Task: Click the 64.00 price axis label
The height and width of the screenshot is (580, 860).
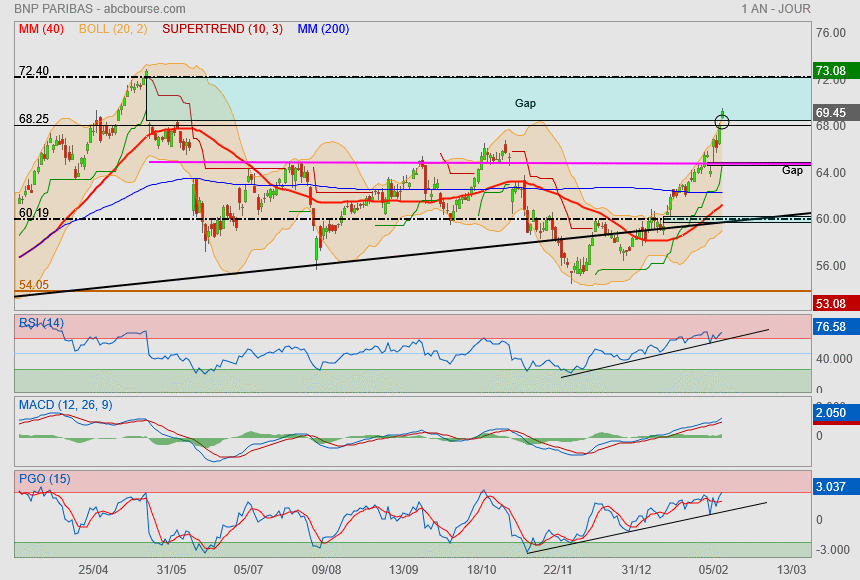Action: [x=830, y=172]
